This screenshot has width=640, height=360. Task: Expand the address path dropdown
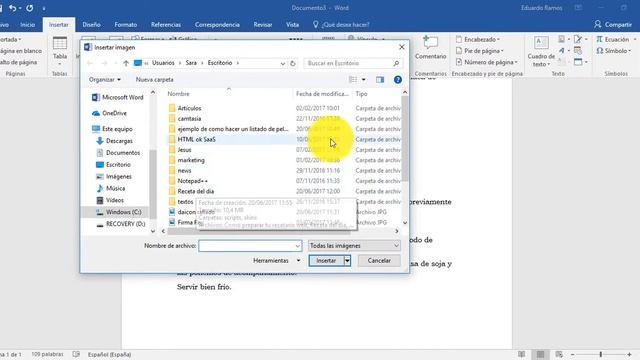pyautogui.click(x=282, y=63)
